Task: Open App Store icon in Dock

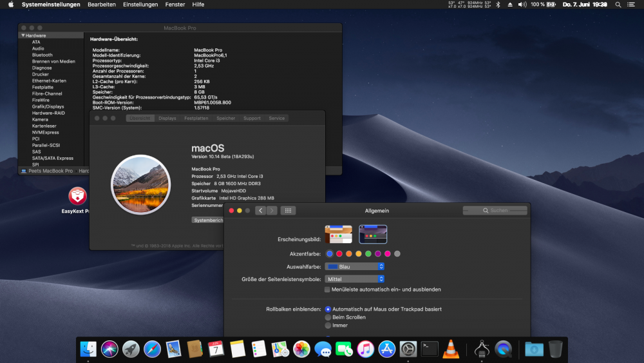Action: [x=387, y=349]
